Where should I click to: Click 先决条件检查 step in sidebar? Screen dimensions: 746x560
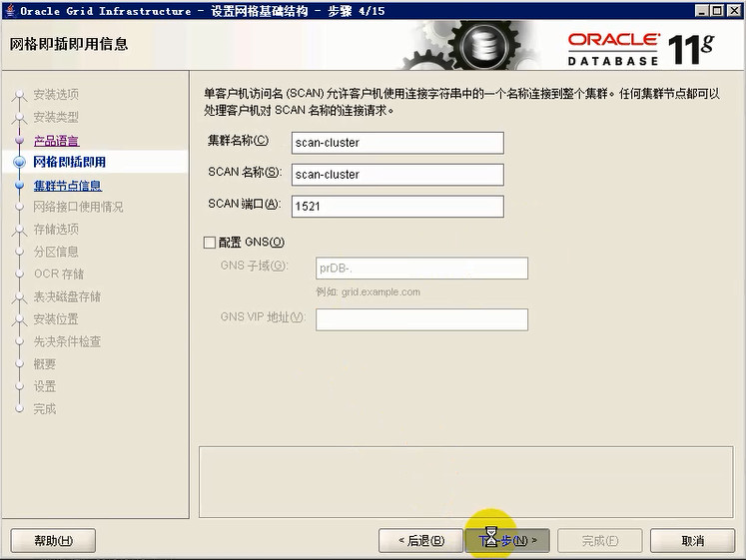pos(67,341)
